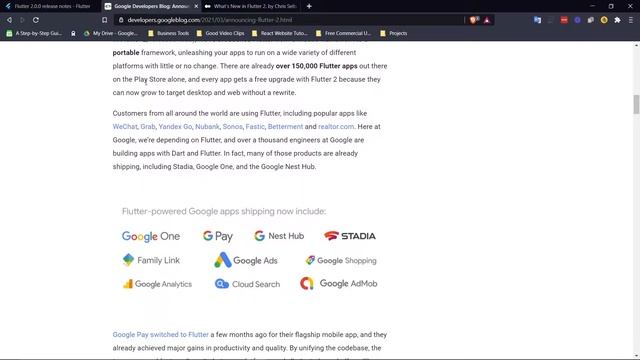Viewport: 640px width, 360px height.
Task: Select the Google Developers Blog tab
Action: 151,6
